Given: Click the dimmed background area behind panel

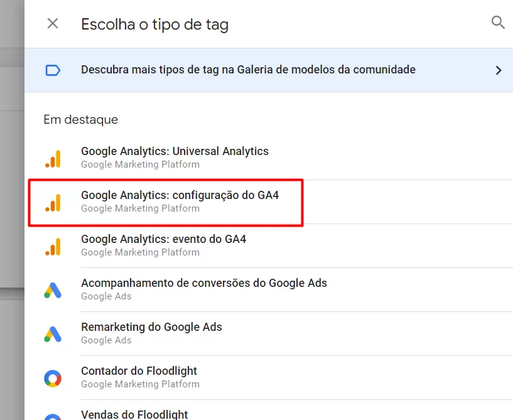Looking at the screenshot, I should pyautogui.click(x=12, y=209).
